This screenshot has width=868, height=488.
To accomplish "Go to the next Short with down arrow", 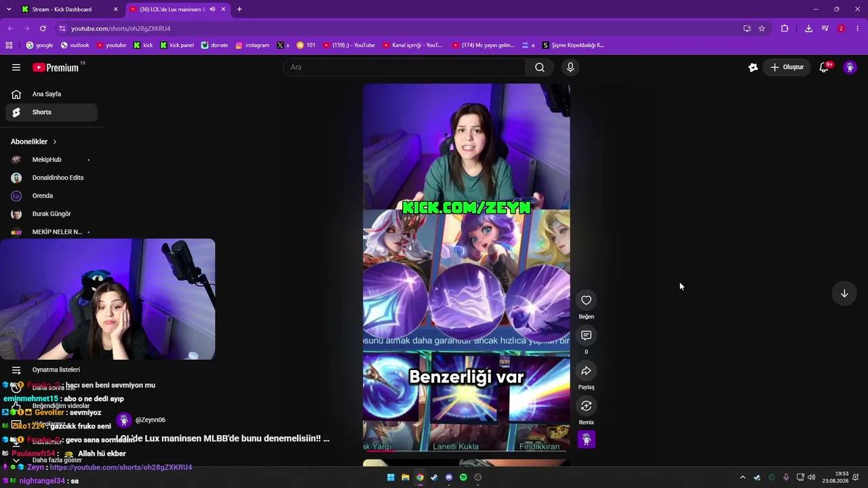I will click(x=844, y=293).
